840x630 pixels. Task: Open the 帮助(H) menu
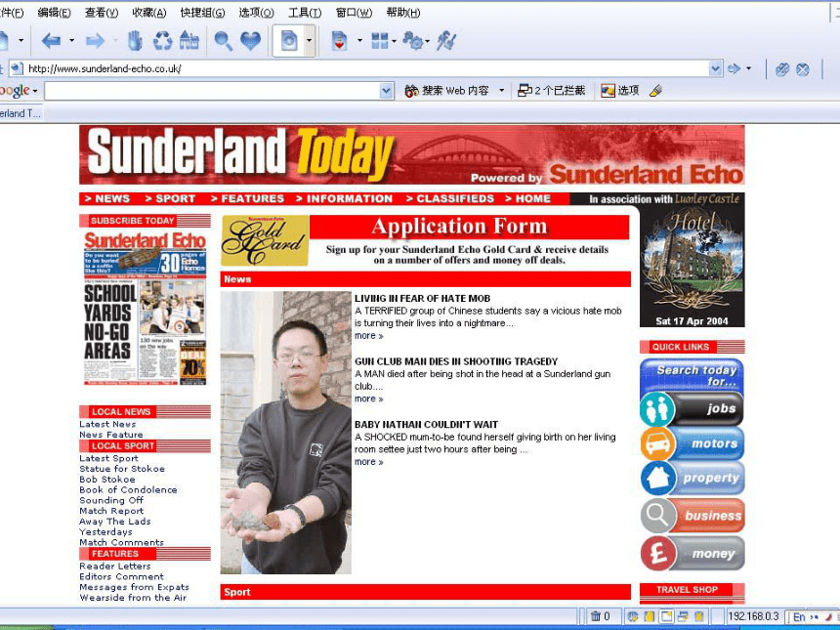[x=402, y=13]
